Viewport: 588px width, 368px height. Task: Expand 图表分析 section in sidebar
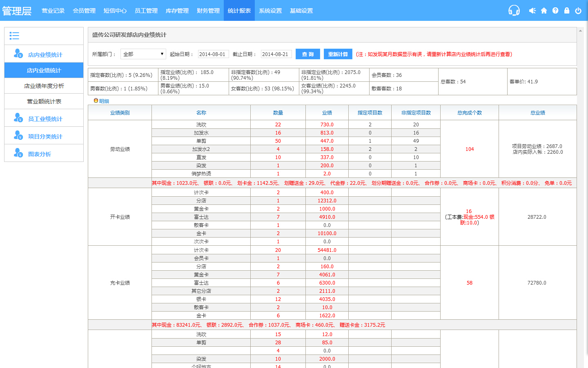(x=40, y=154)
